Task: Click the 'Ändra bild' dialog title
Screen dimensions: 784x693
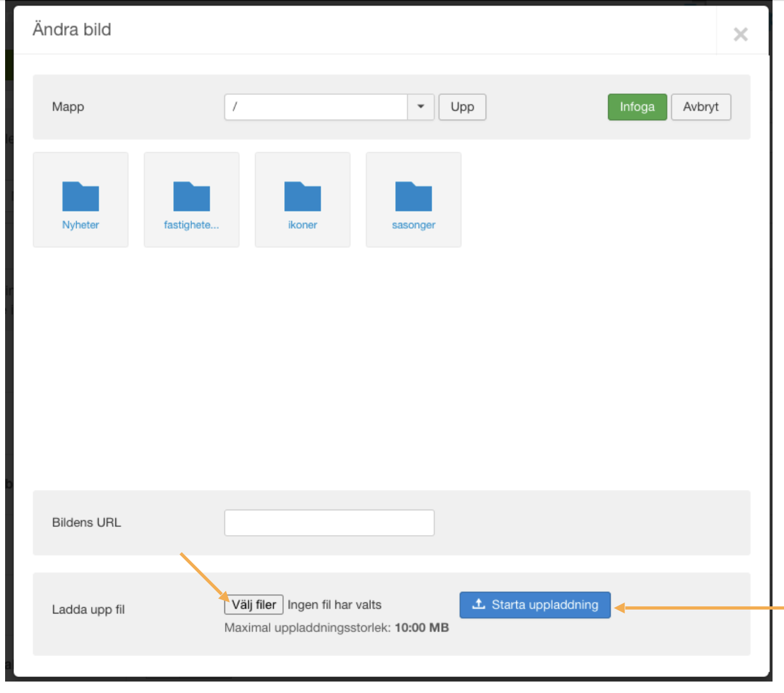Action: click(72, 29)
